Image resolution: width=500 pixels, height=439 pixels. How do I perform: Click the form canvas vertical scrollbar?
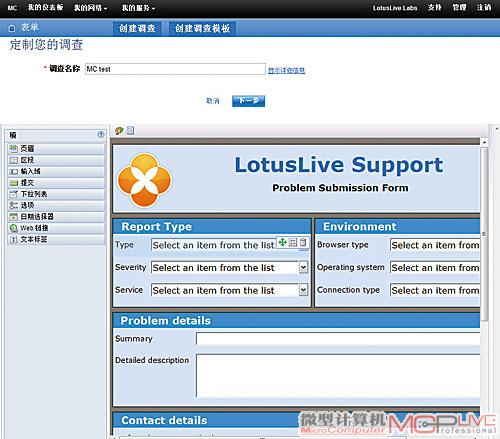(x=484, y=233)
